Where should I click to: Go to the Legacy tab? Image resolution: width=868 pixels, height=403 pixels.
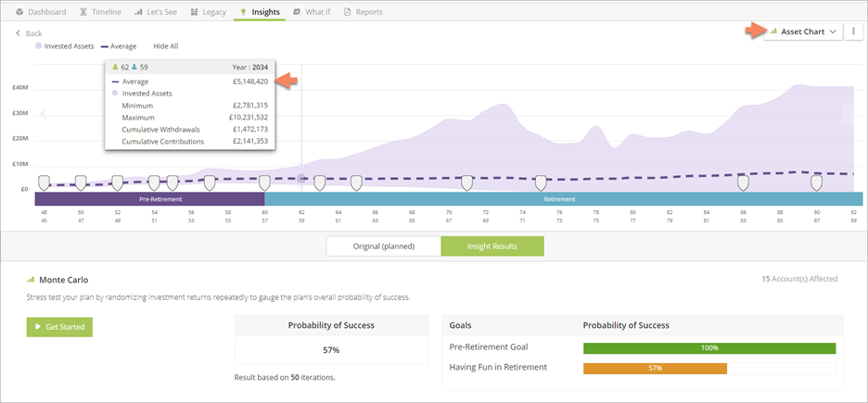(x=207, y=12)
